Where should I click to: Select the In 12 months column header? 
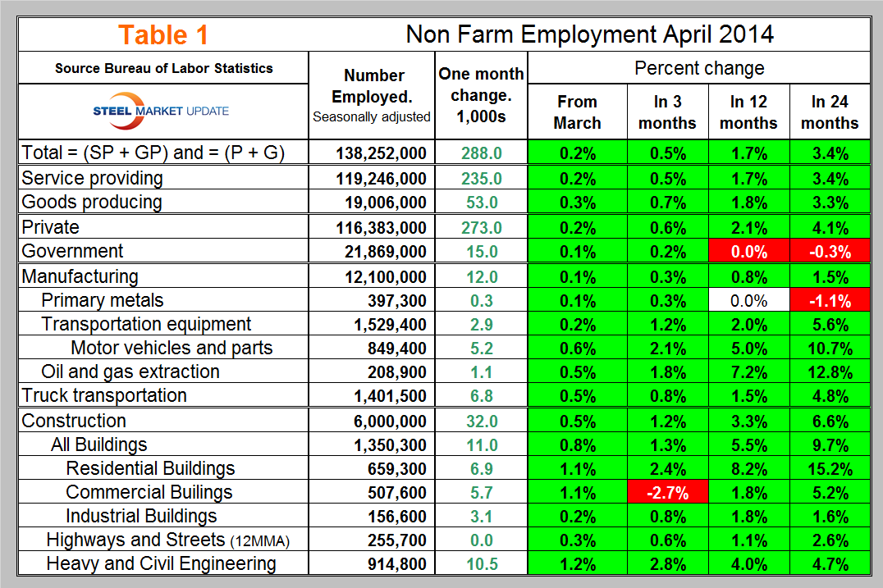748,112
